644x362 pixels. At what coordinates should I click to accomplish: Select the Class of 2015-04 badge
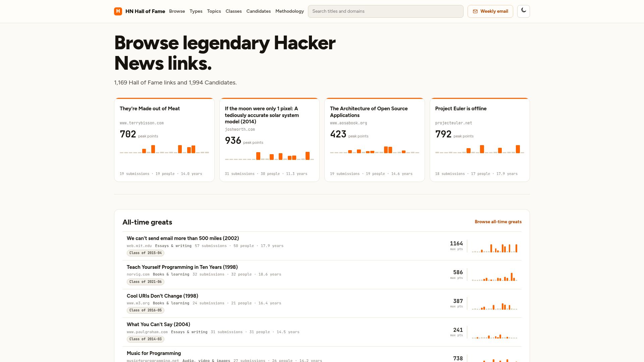[146, 253]
